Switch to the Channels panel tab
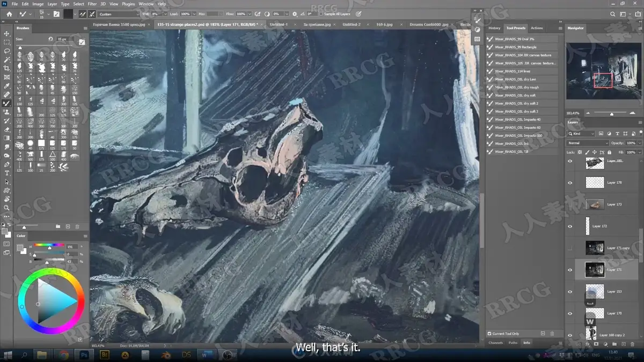The image size is (644, 362). click(495, 343)
